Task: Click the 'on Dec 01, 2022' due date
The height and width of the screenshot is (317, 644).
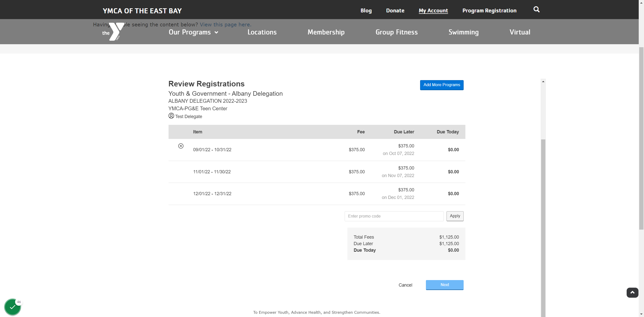Action: click(398, 197)
